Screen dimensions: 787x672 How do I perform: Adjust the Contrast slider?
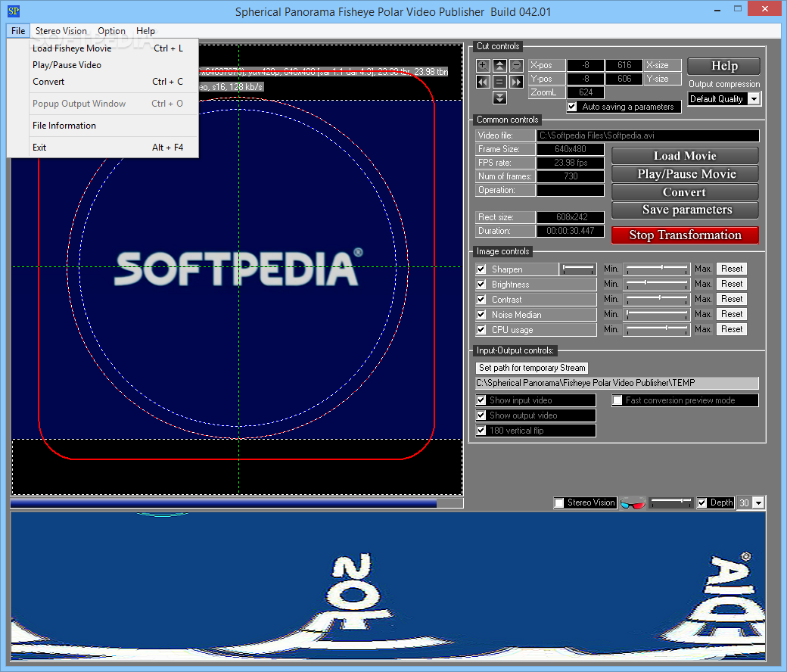(657, 299)
